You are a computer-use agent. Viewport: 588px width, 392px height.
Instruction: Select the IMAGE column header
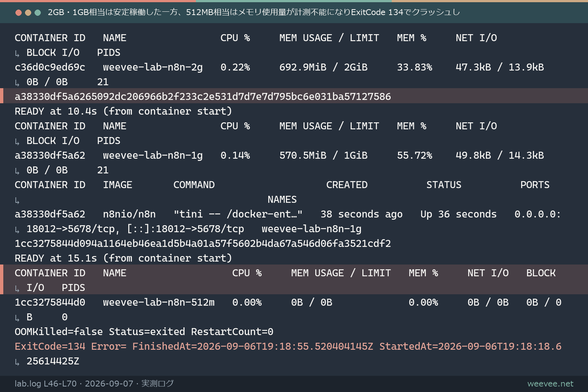click(x=118, y=185)
